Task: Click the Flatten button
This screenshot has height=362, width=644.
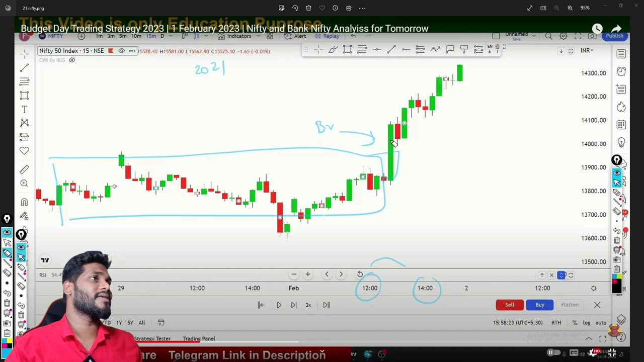Action: (570, 305)
